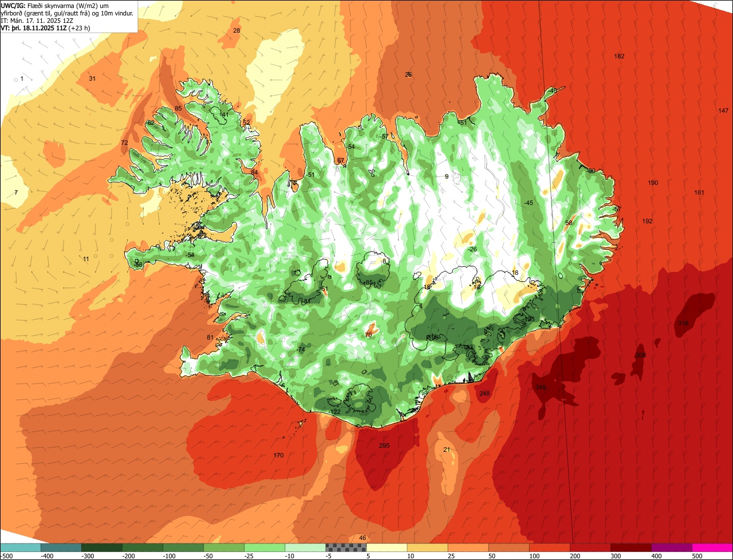
Task: Click the '349' flux value on the map
Action: [x=541, y=388]
